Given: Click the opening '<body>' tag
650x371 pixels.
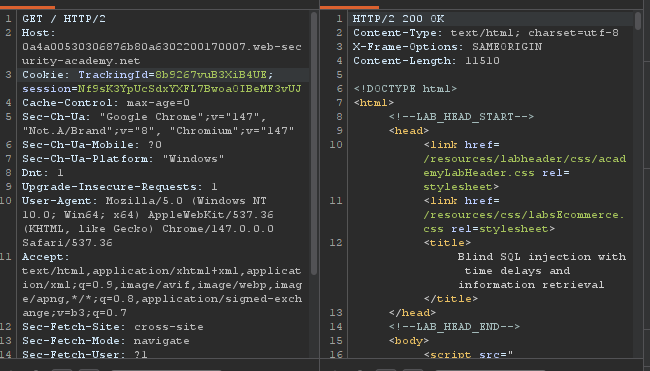Looking at the screenshot, I should pyautogui.click(x=409, y=341).
